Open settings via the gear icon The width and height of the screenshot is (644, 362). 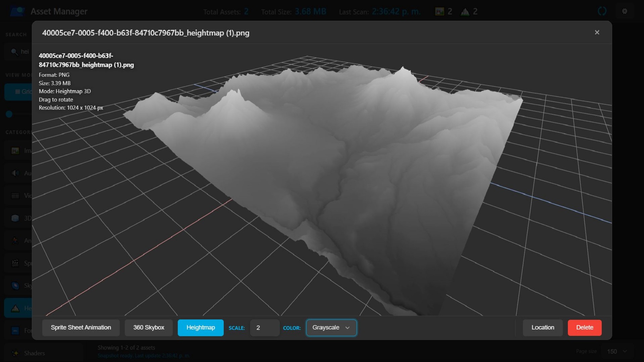(x=625, y=11)
